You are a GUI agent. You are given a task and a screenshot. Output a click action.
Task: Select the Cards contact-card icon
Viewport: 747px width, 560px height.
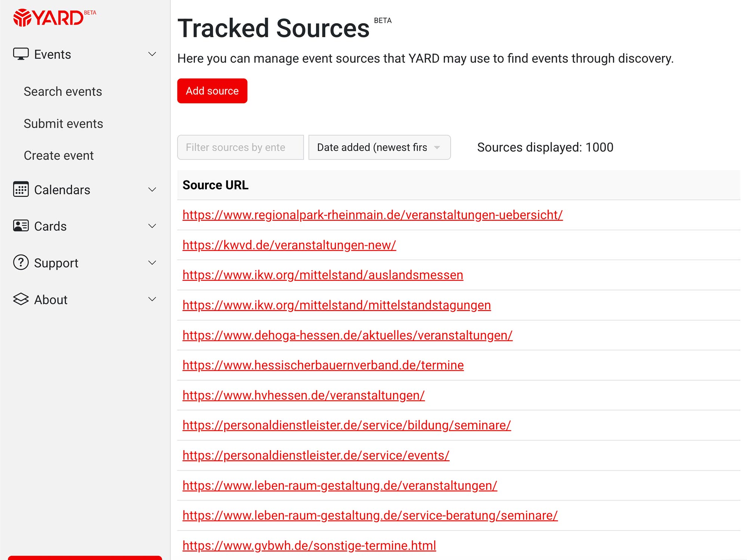coord(21,225)
